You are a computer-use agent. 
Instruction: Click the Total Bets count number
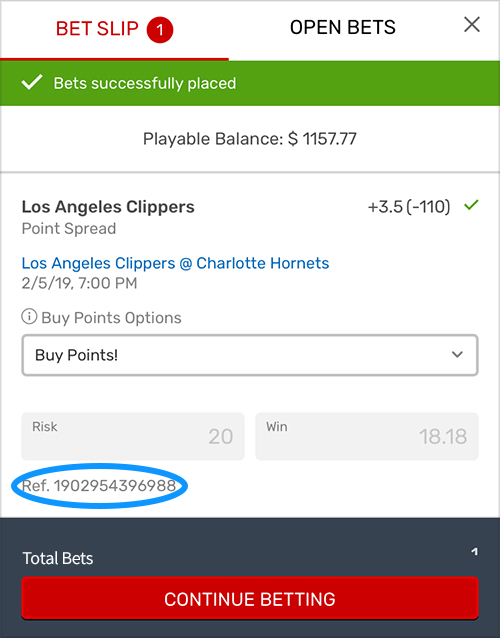(x=474, y=552)
